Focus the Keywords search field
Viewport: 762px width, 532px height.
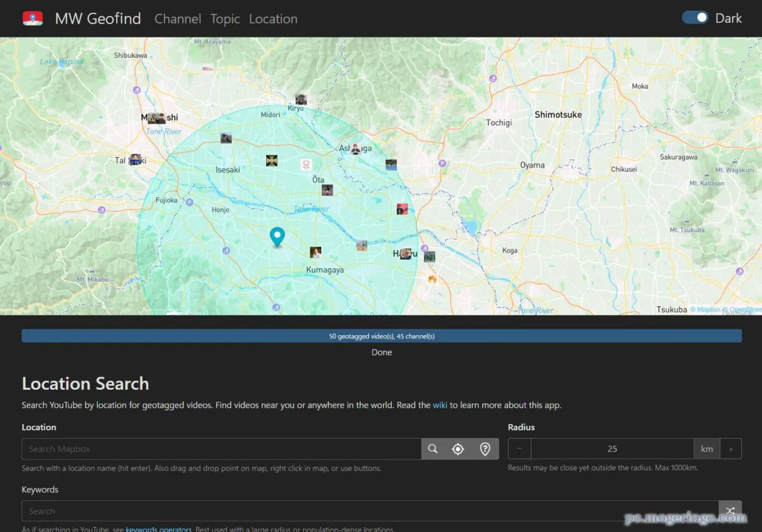[370, 510]
